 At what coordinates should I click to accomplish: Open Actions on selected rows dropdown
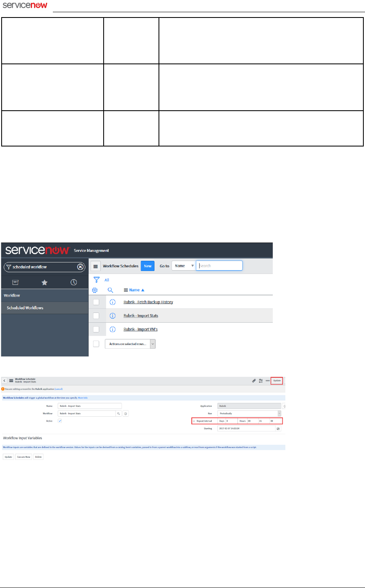tap(130, 344)
